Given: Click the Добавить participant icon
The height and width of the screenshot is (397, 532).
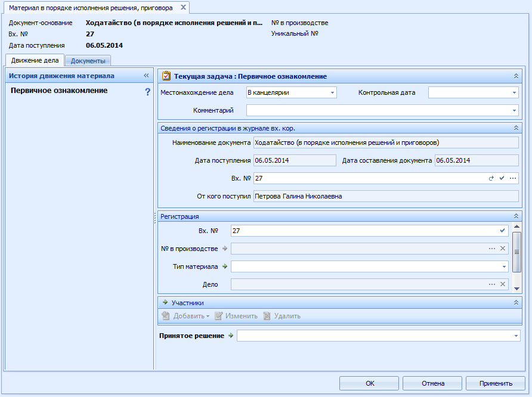Looking at the screenshot, I should click(x=166, y=316).
